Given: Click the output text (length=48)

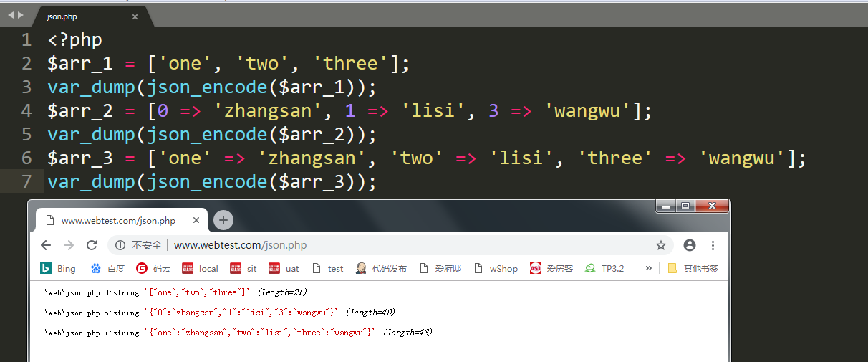Looking at the screenshot, I should click(x=408, y=333).
